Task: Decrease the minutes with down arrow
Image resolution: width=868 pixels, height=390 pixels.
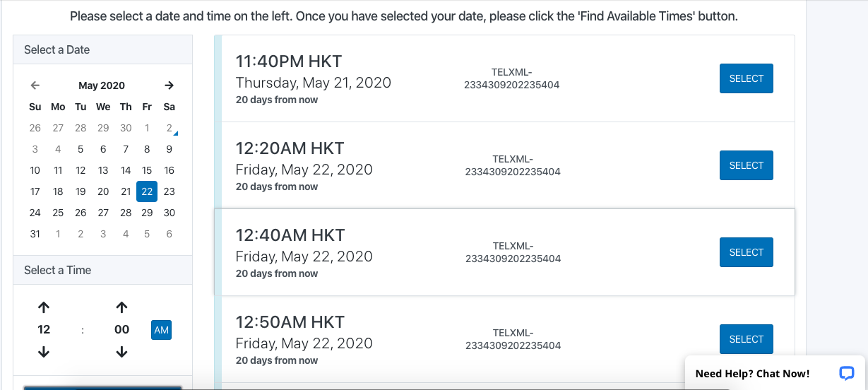Action: [x=121, y=351]
